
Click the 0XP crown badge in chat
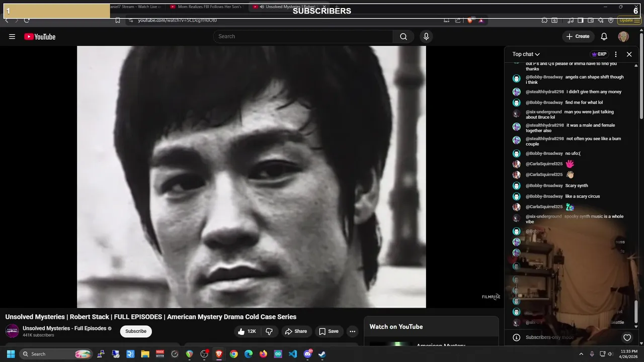599,54
